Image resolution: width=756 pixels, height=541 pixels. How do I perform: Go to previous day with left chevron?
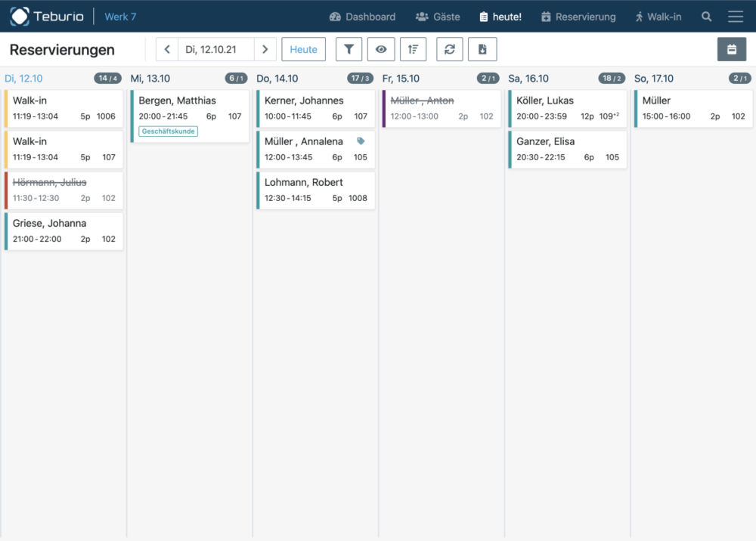(167, 50)
